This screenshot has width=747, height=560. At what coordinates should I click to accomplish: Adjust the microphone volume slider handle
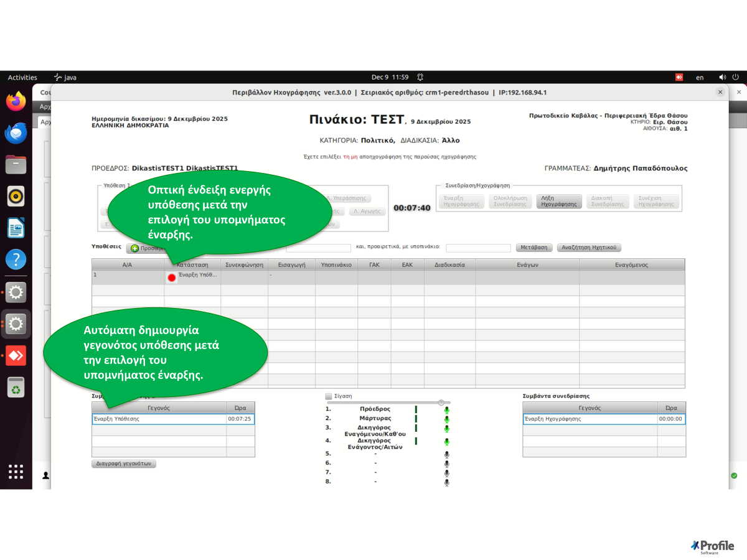441,403
